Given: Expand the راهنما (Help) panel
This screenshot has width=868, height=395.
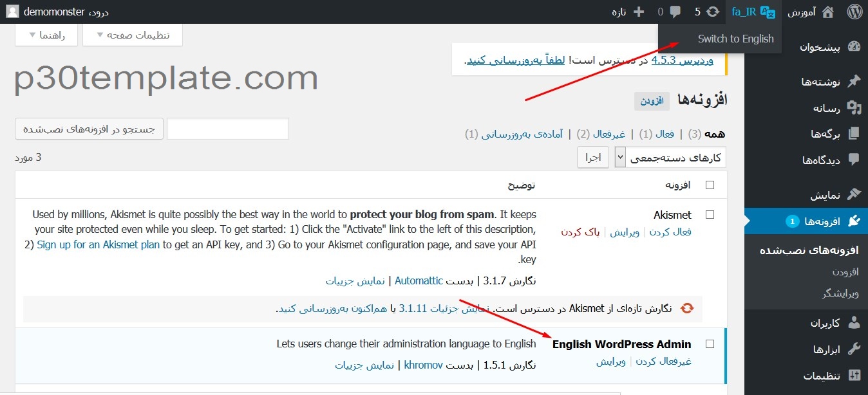Looking at the screenshot, I should coord(46,35).
